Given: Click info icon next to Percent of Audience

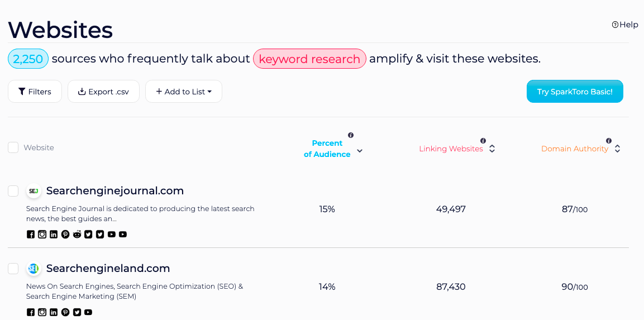Looking at the screenshot, I should [351, 135].
